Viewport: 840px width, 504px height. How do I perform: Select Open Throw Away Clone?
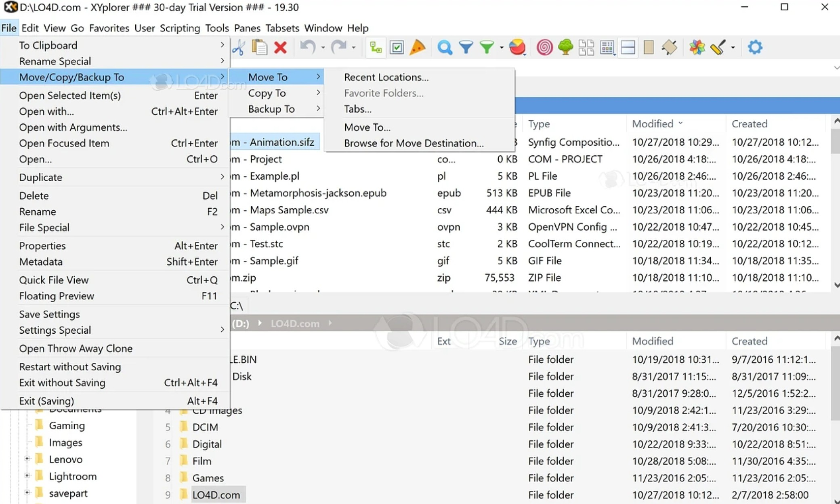click(x=115, y=349)
